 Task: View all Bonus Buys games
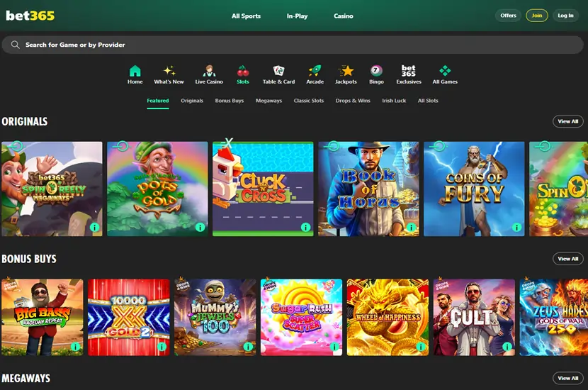point(567,259)
